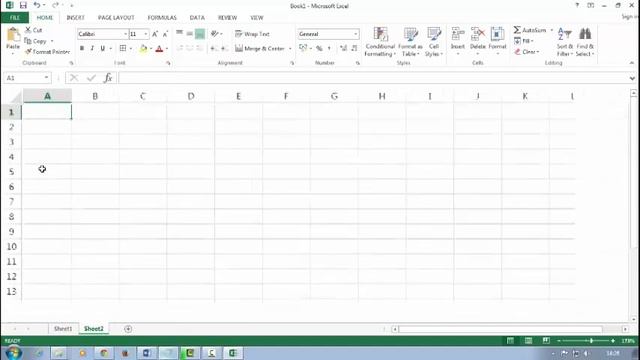Toggle Underline formatting
640x360 pixels.
[x=102, y=49]
